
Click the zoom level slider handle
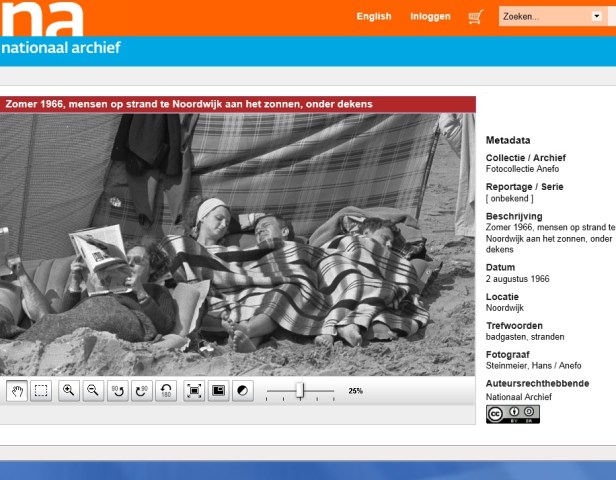(300, 391)
